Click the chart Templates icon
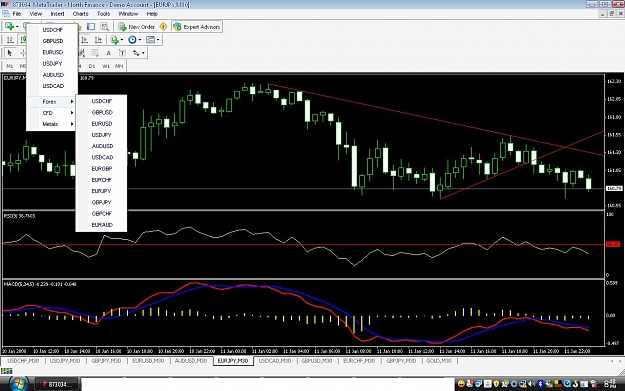The image size is (625, 391). pyautogui.click(x=150, y=39)
